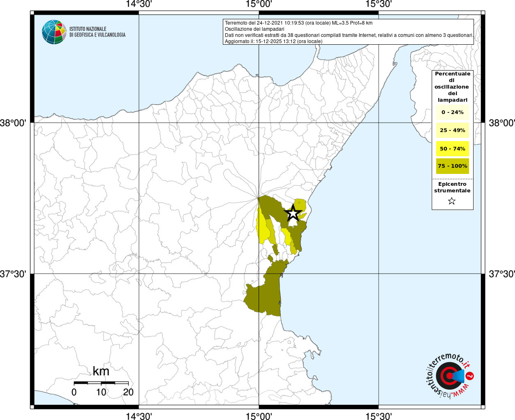Click the legend title 'Percentuale di oscillazione'
This screenshot has width=515, height=420.
coord(452,87)
